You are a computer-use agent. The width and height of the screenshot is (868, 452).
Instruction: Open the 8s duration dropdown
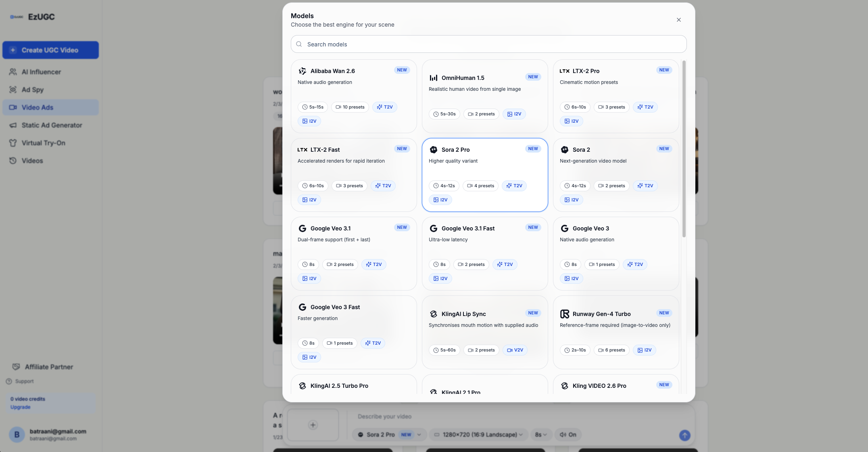540,435
